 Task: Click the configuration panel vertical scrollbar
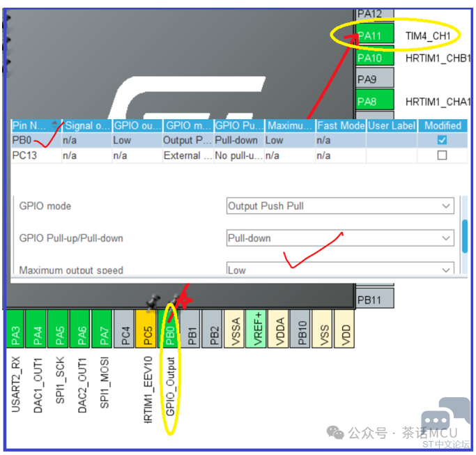click(464, 237)
